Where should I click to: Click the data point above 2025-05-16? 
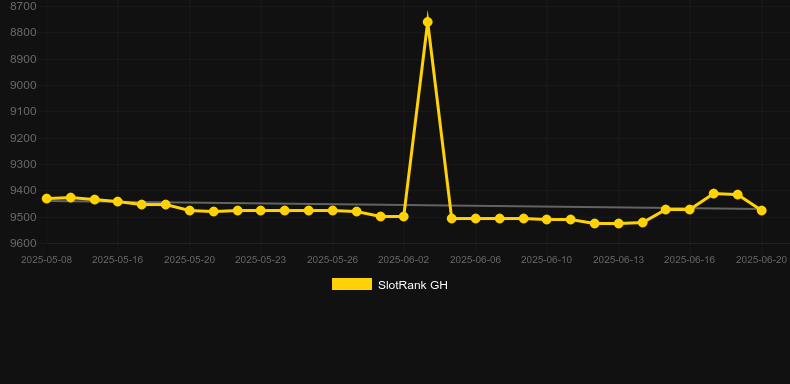118,202
